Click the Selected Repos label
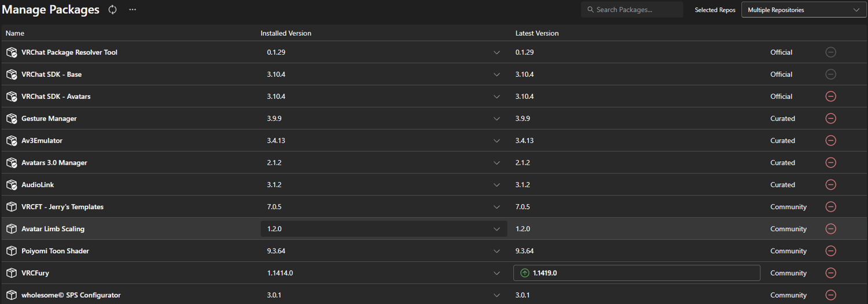Screen dimensions: 868x304 click(715, 10)
